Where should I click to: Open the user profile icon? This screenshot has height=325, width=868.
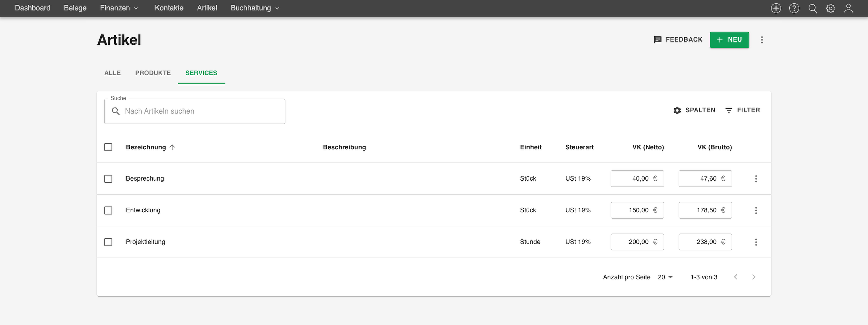pos(849,8)
